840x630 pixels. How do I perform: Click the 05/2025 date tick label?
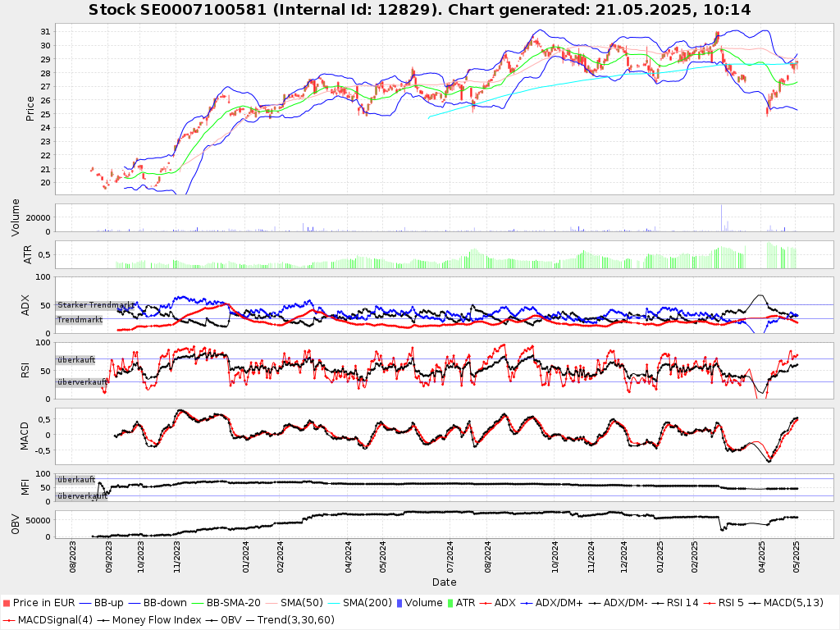(796, 557)
